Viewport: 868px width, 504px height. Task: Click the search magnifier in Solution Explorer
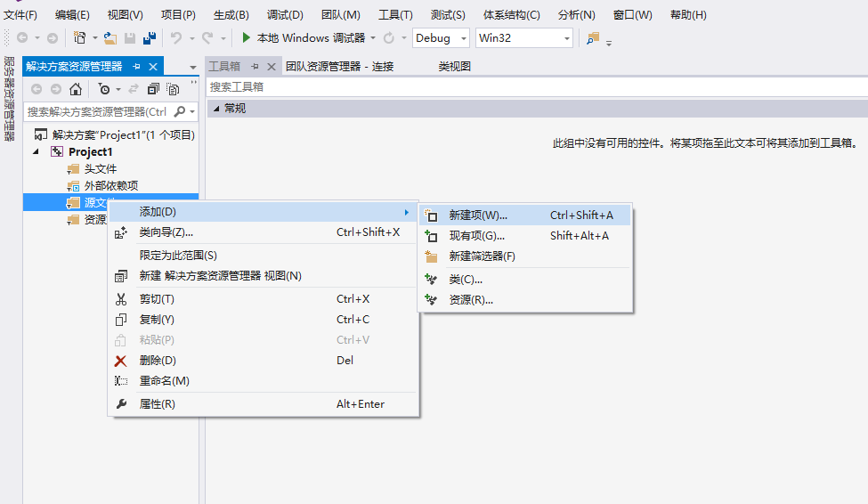click(x=179, y=111)
